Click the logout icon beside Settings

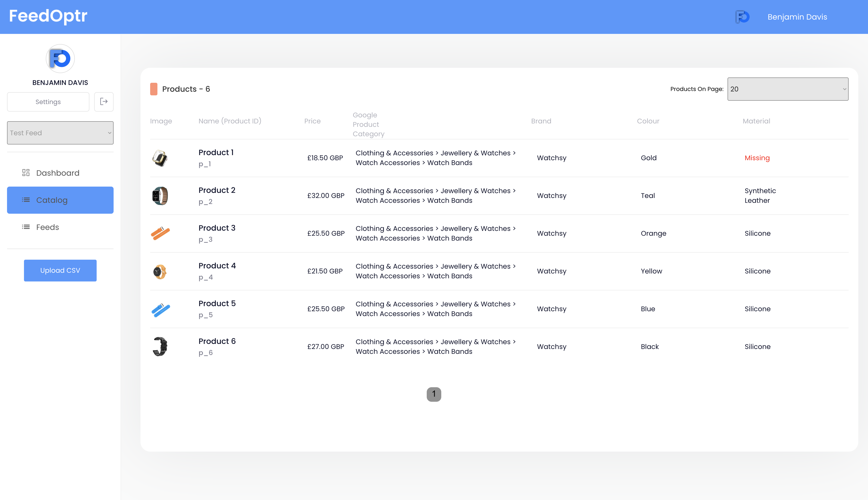[x=104, y=102]
